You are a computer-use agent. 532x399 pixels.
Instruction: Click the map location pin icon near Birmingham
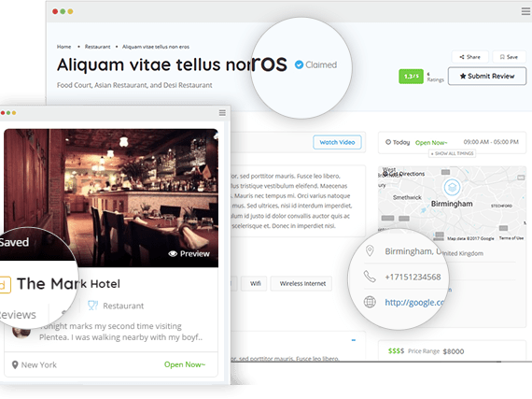[452, 187]
